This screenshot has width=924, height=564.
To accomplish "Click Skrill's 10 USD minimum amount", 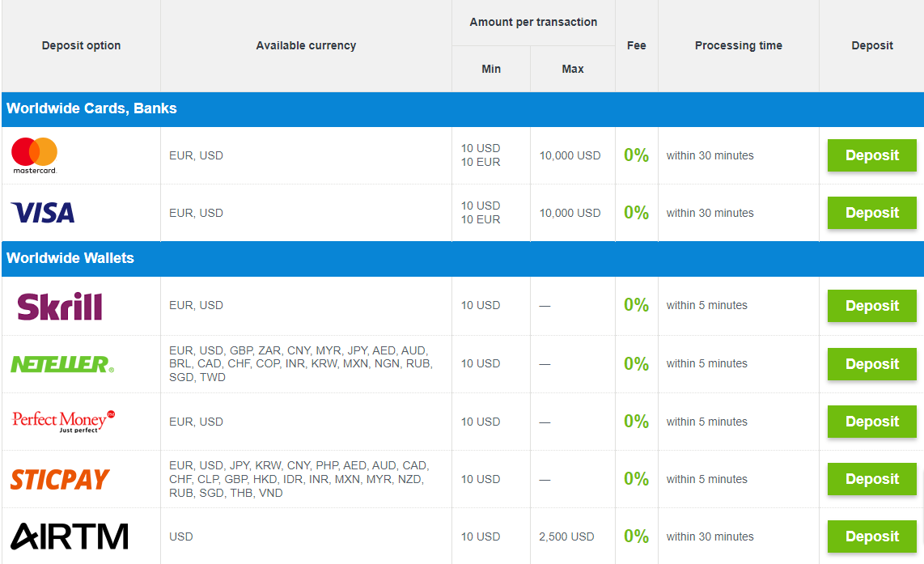I will [x=481, y=305].
